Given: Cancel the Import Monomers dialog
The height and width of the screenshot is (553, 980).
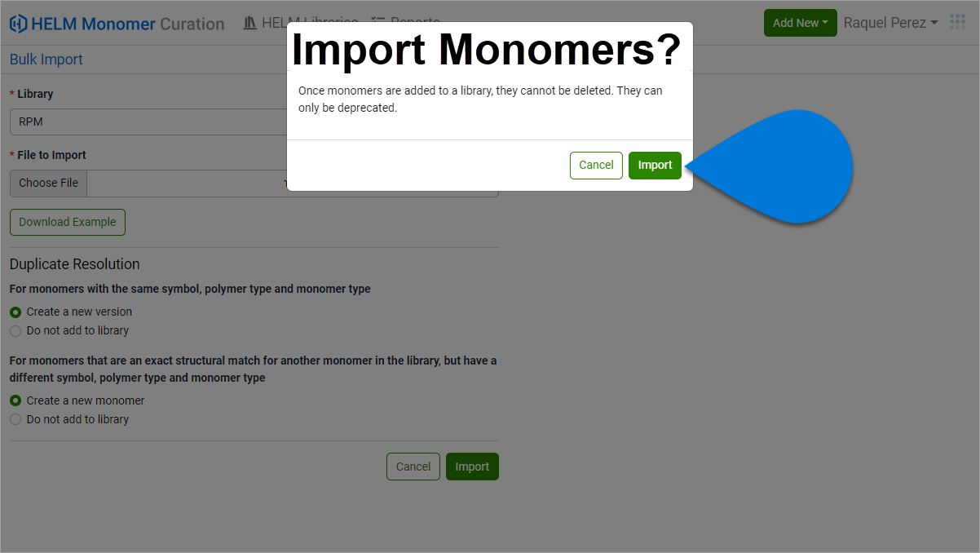Looking at the screenshot, I should coord(596,165).
